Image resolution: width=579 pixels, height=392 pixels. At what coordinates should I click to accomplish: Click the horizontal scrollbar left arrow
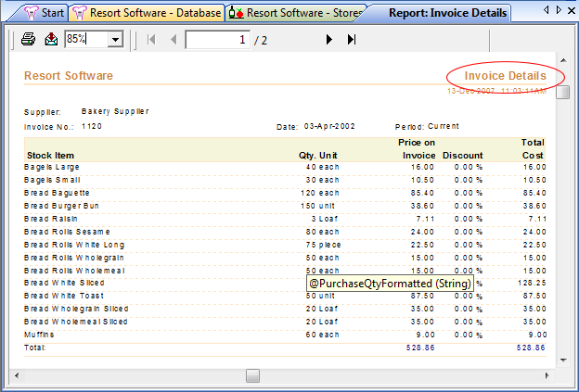click(17, 375)
